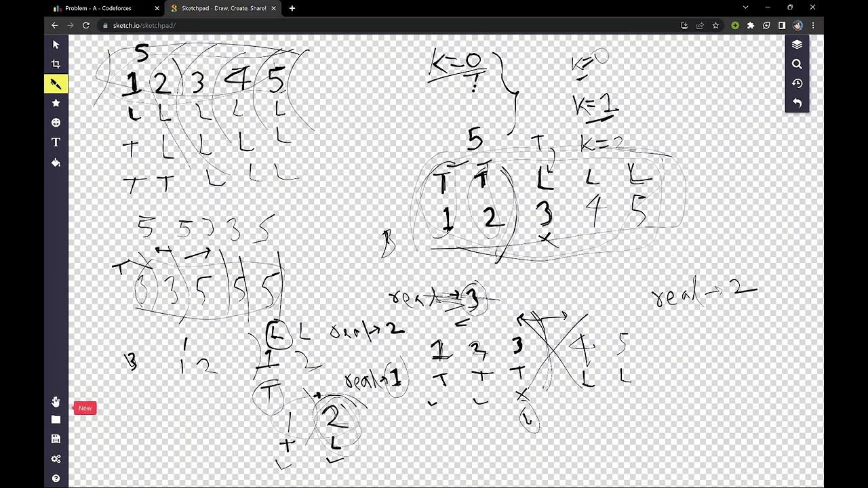This screenshot has width=868, height=488.
Task: Select the Text tool
Action: pos(56,142)
